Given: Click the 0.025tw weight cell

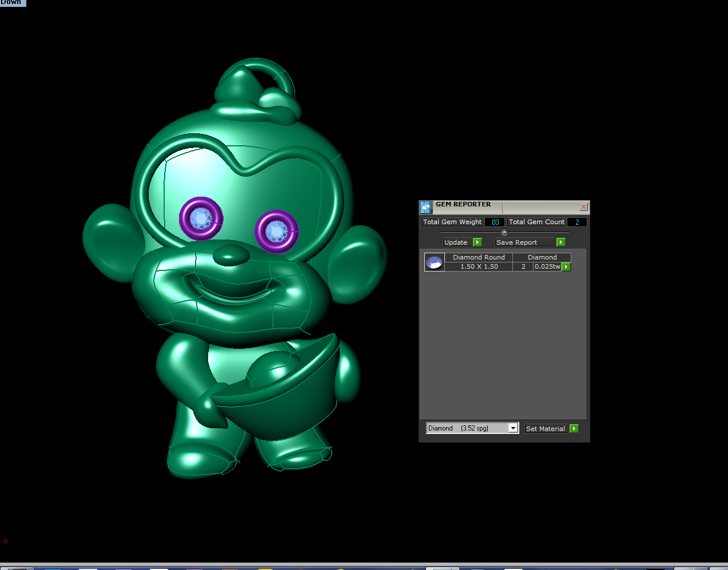Looking at the screenshot, I should [547, 267].
